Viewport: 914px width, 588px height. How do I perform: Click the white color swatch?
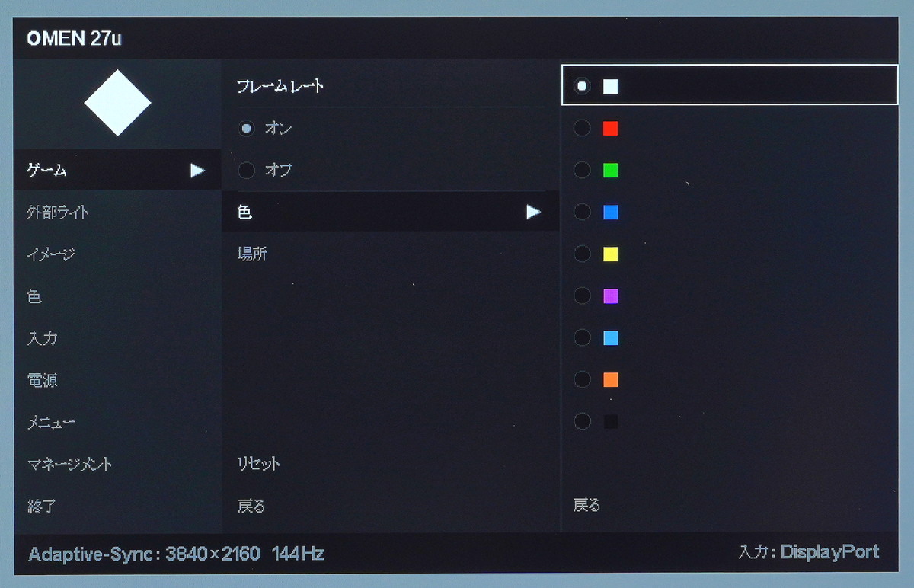(610, 86)
